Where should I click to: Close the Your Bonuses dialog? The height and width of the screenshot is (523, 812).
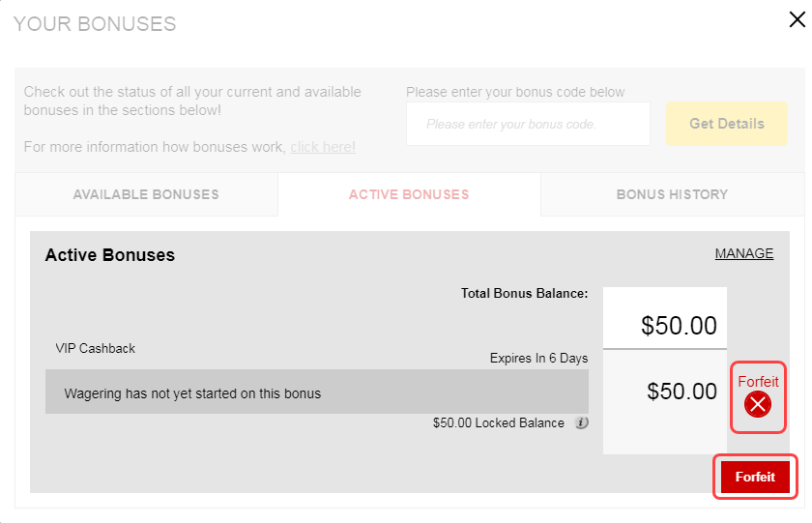point(797,19)
